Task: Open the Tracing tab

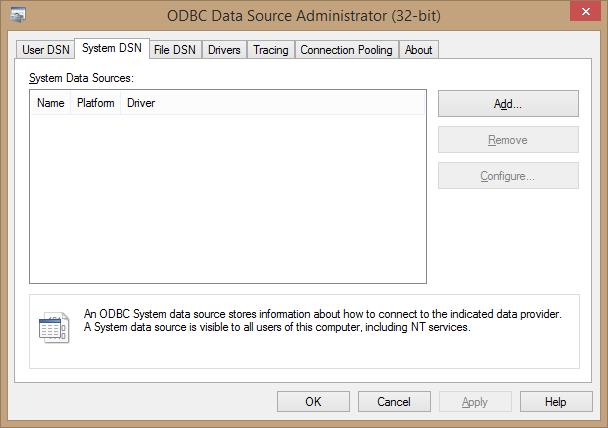Action: pyautogui.click(x=271, y=50)
